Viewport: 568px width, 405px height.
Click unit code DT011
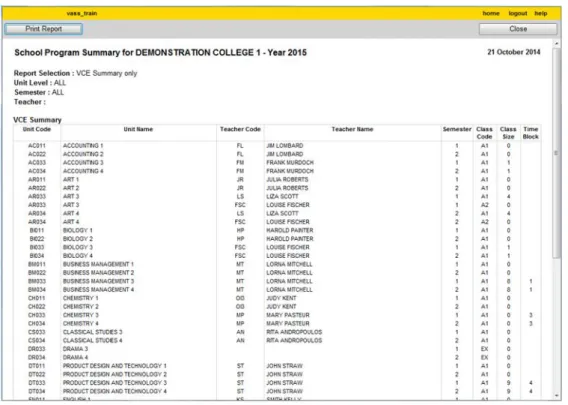37,366
